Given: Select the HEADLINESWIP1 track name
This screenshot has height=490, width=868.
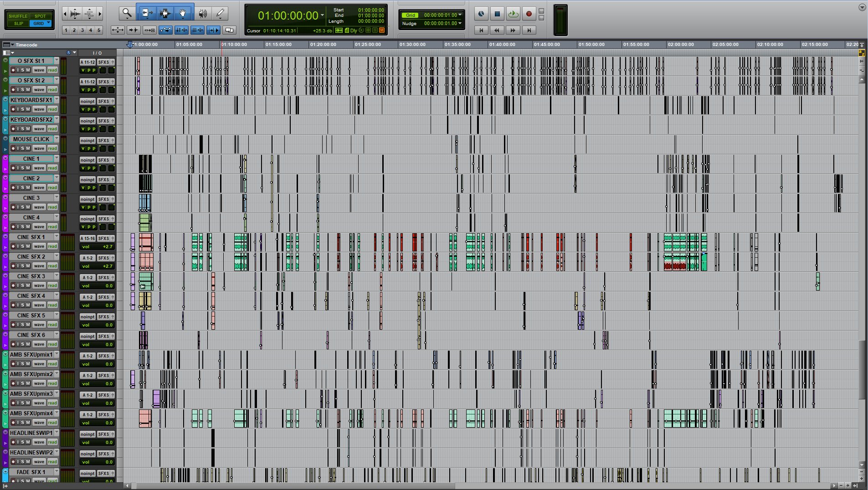Looking at the screenshot, I should coord(31,433).
